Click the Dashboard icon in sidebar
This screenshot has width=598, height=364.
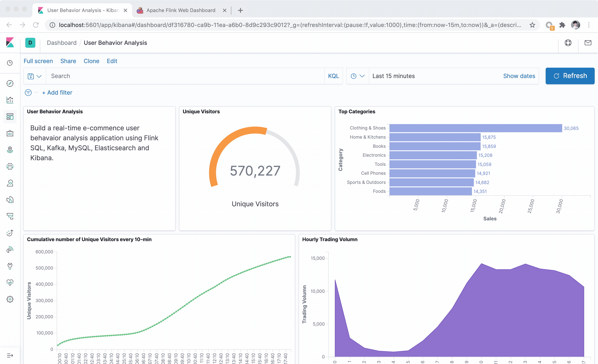pos(10,117)
